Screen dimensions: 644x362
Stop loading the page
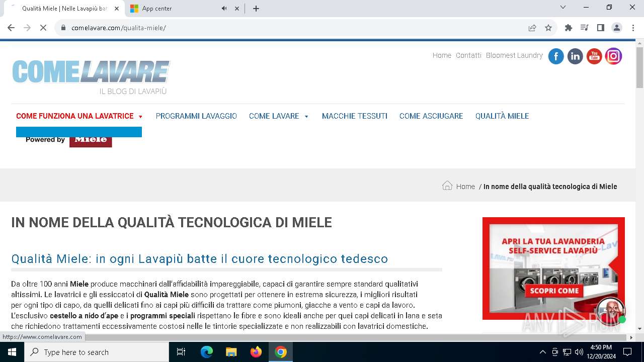[x=43, y=28]
